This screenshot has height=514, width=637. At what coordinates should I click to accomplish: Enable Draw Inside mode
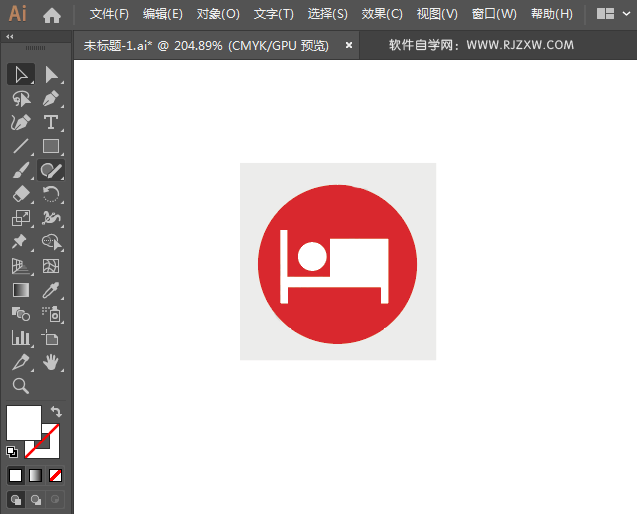55,499
